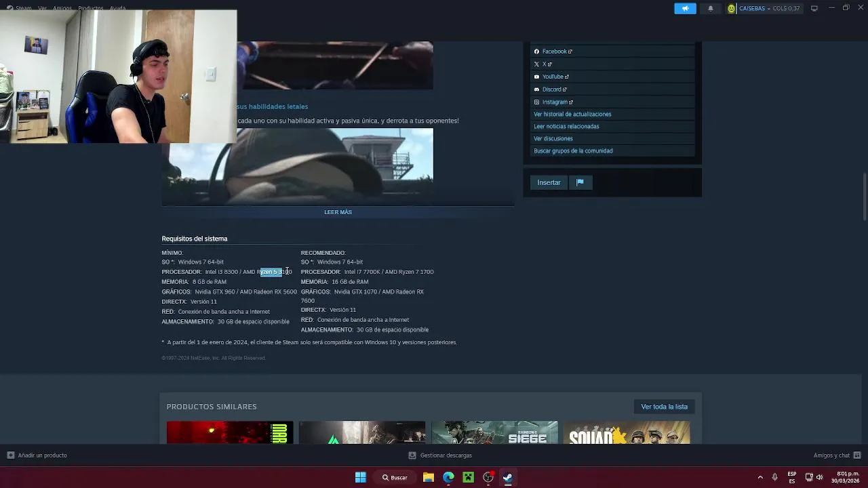Open File Explorer from taskbar
868x488 pixels.
tap(428, 477)
